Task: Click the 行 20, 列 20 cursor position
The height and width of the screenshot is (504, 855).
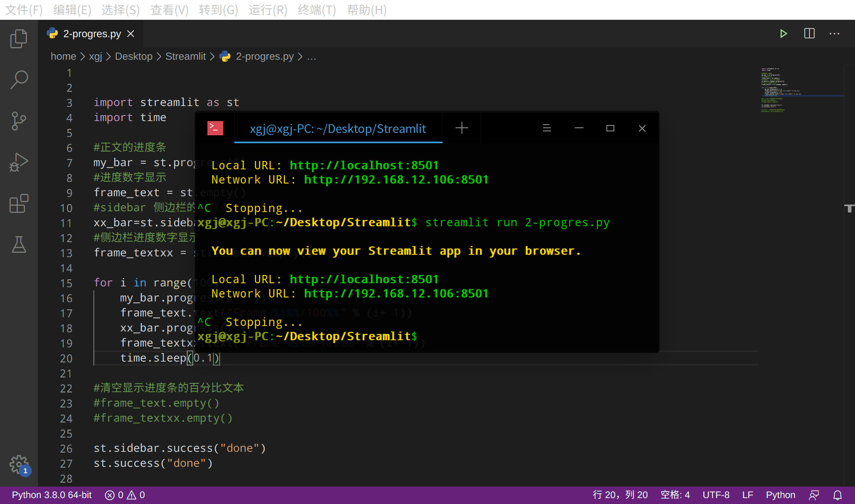Action: click(x=620, y=495)
